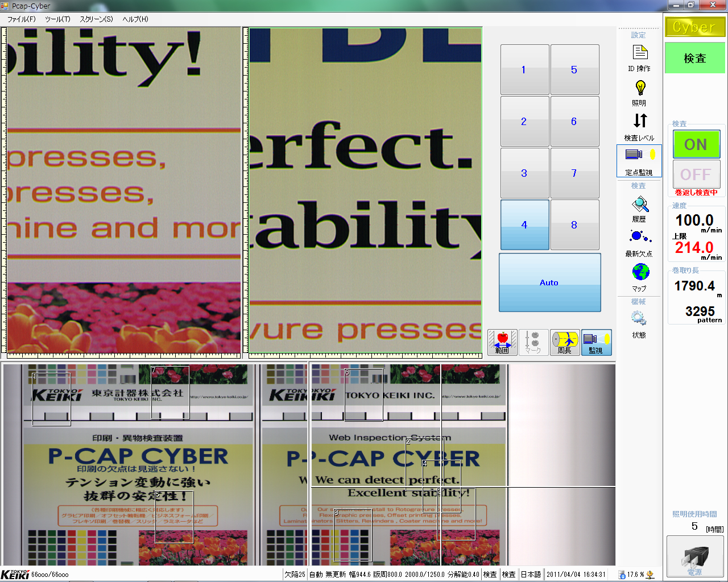
Task: Open the マップ globe icon
Action: (640, 272)
